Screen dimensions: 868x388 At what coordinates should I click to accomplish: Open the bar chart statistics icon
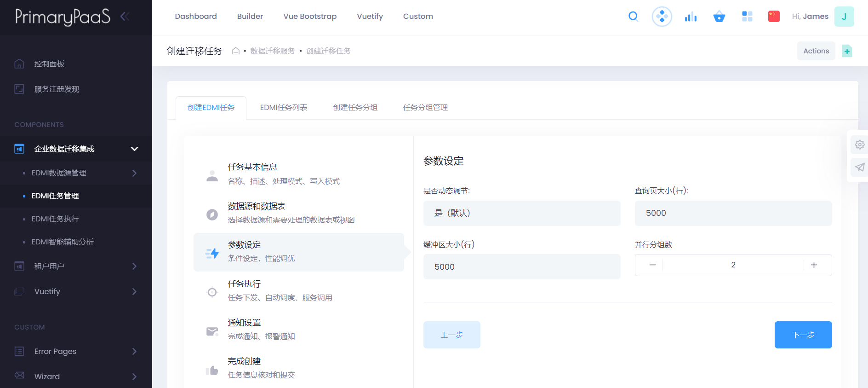coord(691,17)
